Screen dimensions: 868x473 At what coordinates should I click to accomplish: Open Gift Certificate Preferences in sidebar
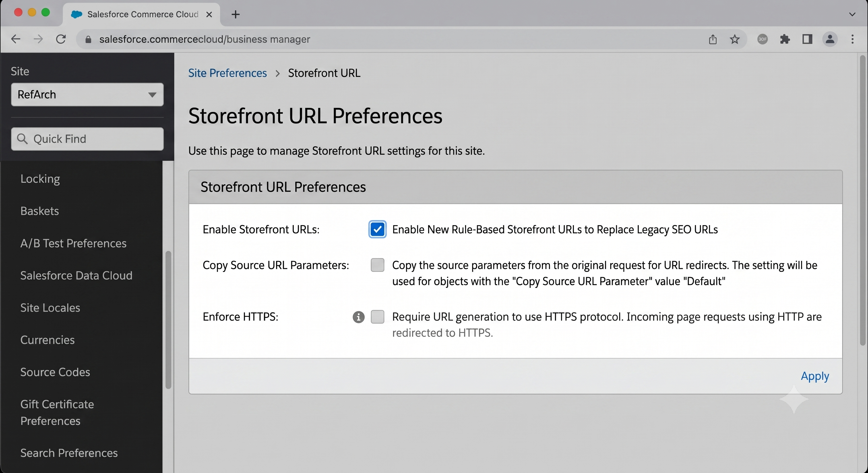57,412
